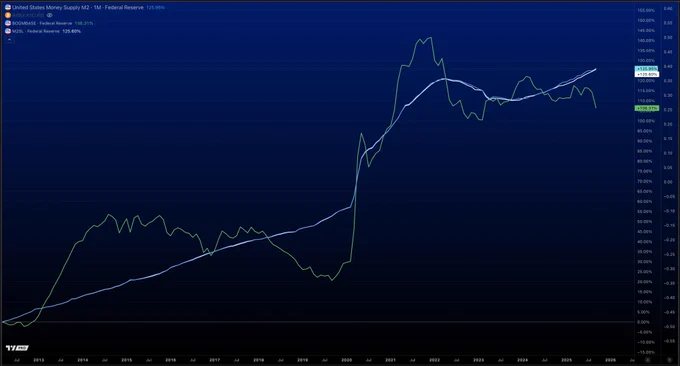Click the -15.00% label on the percent axis
The image size is (680, 366).
pos(646,353)
